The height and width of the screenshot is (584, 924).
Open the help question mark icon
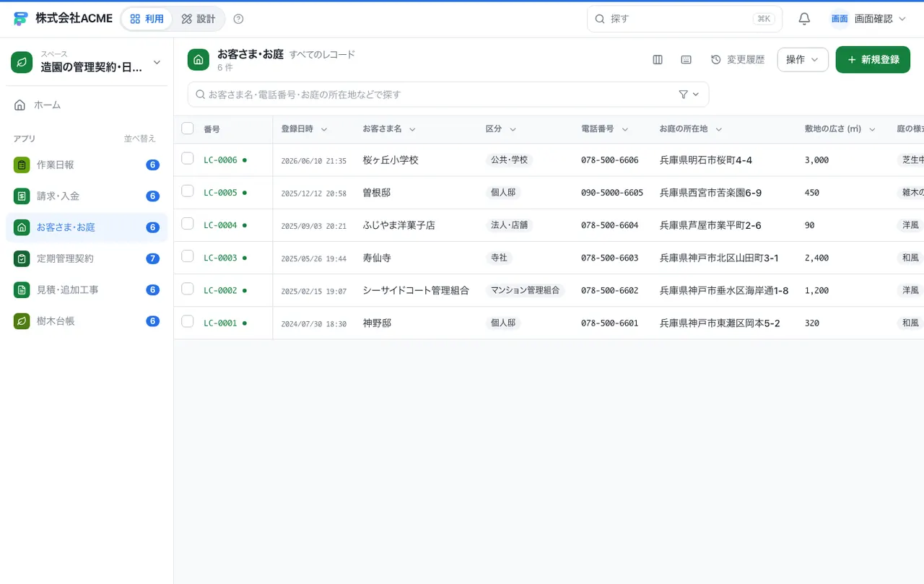pyautogui.click(x=239, y=19)
